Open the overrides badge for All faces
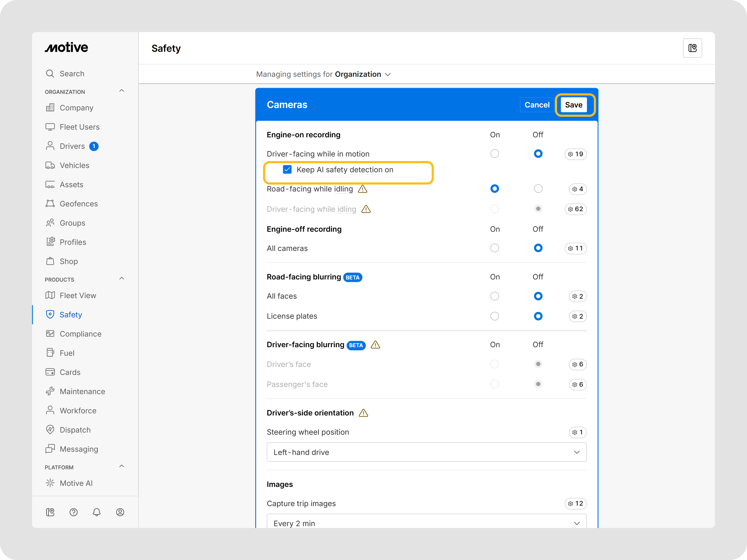 tap(578, 296)
